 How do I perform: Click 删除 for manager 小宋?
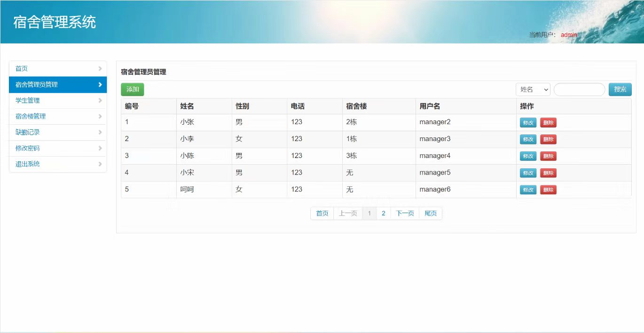pos(548,173)
